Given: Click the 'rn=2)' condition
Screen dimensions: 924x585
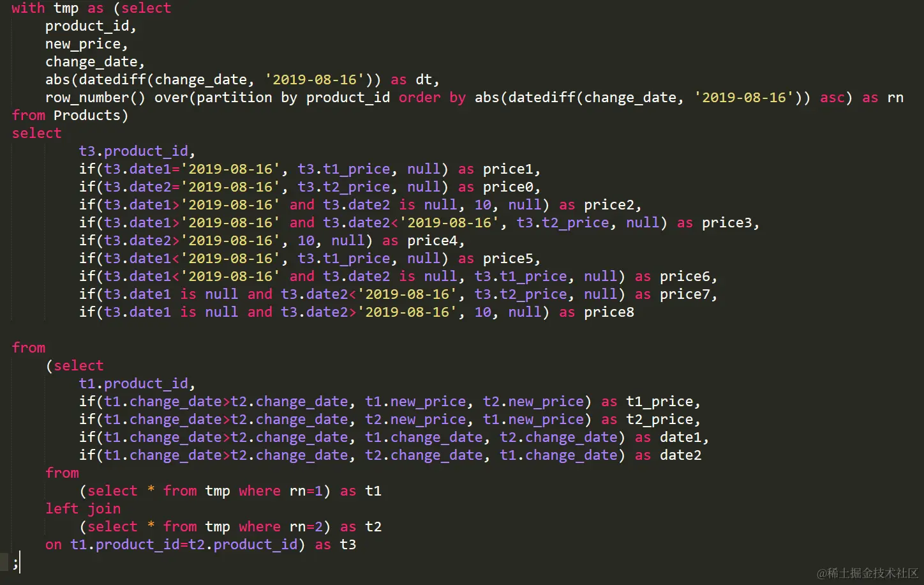Looking at the screenshot, I should [x=310, y=527].
